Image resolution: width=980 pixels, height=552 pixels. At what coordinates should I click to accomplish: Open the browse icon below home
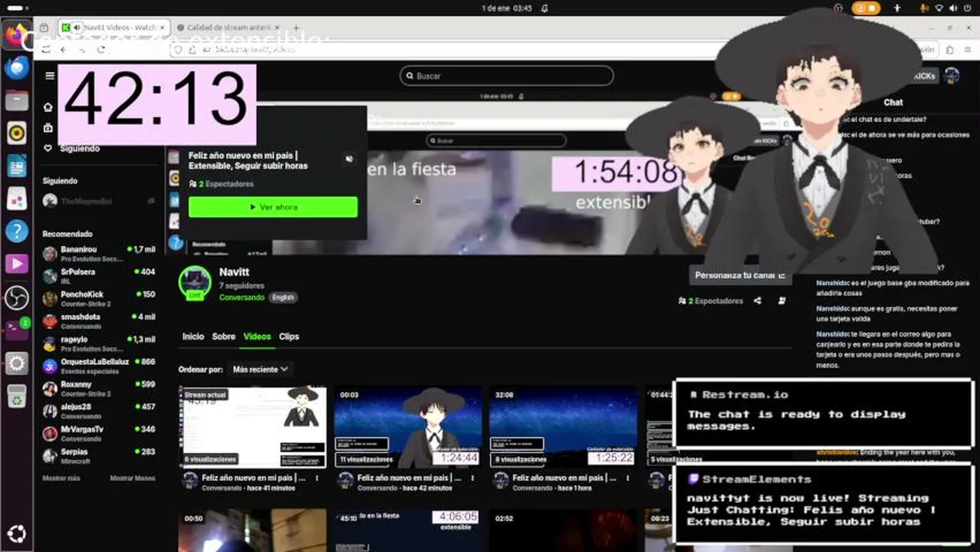click(48, 128)
